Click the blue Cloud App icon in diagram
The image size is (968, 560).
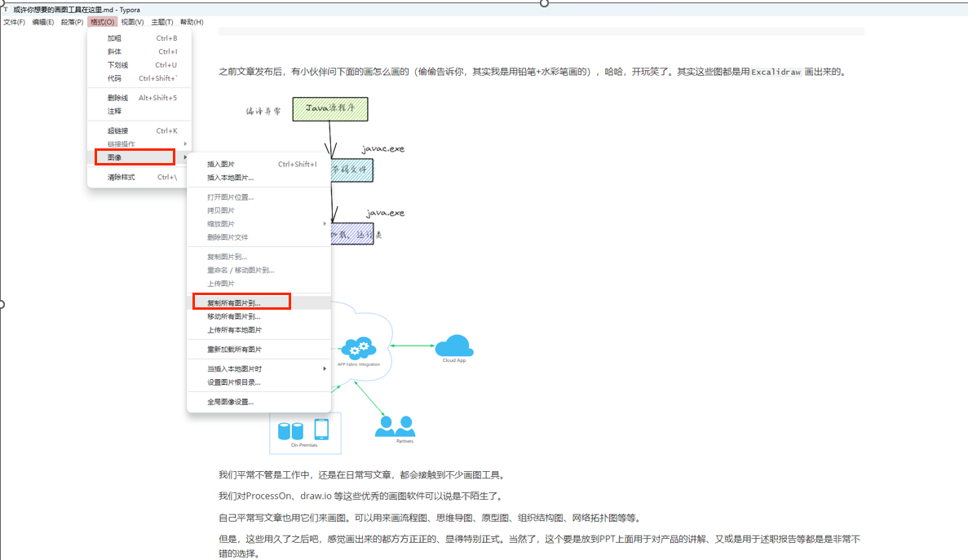(x=454, y=346)
